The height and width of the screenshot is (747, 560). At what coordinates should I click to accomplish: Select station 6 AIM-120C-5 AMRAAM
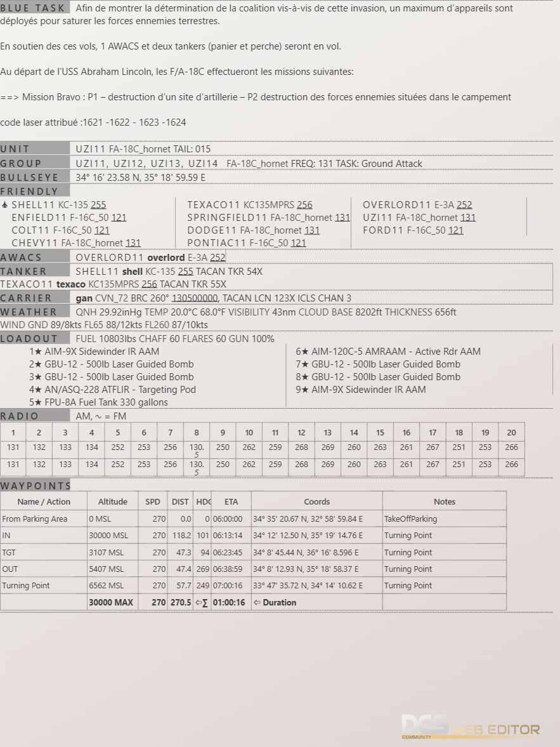tap(388, 352)
